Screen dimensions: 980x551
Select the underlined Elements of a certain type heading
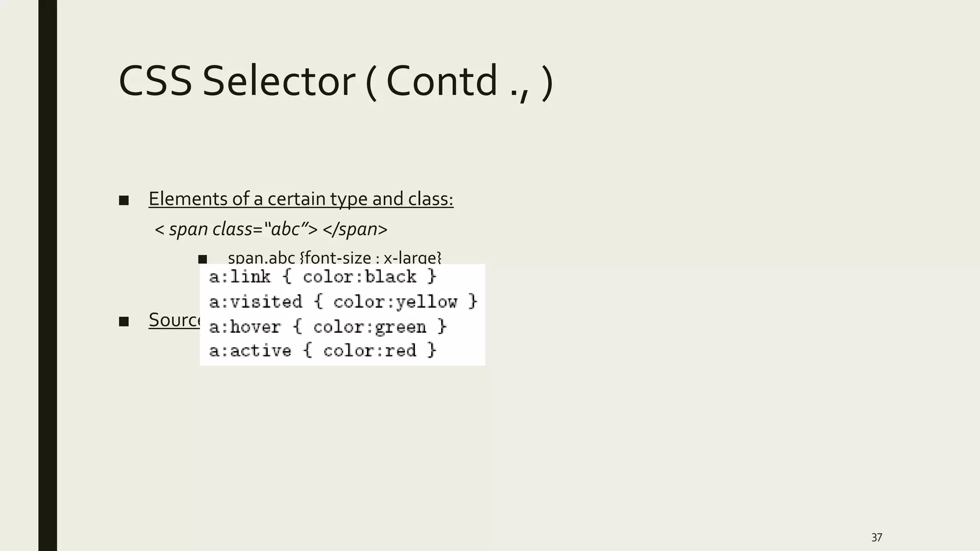301,198
